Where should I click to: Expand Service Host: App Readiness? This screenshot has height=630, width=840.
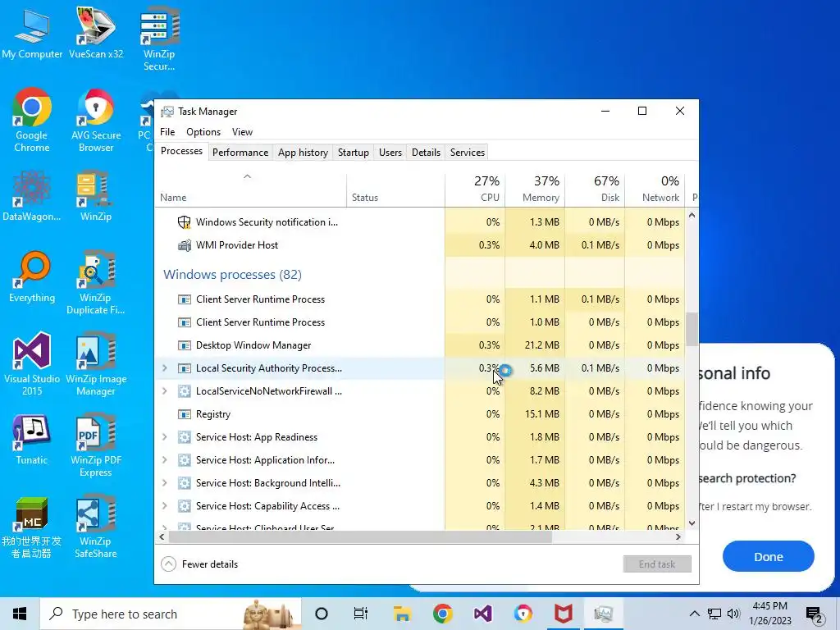point(164,438)
